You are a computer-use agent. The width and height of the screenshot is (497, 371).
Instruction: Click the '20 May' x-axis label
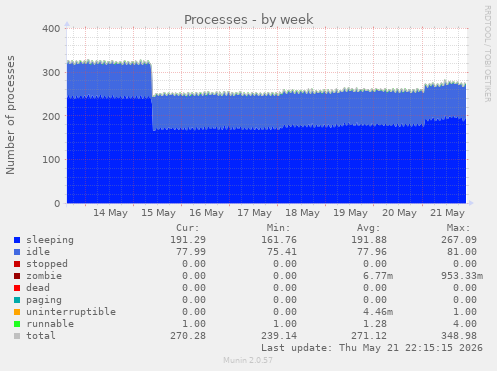(399, 213)
